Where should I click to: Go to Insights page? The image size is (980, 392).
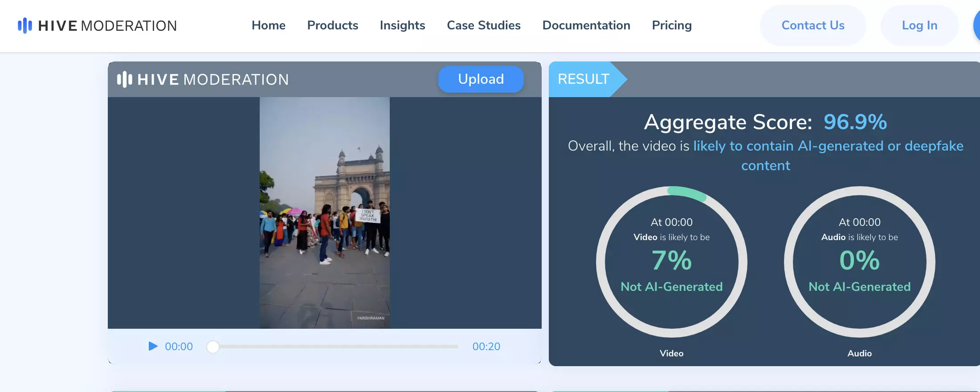[403, 25]
